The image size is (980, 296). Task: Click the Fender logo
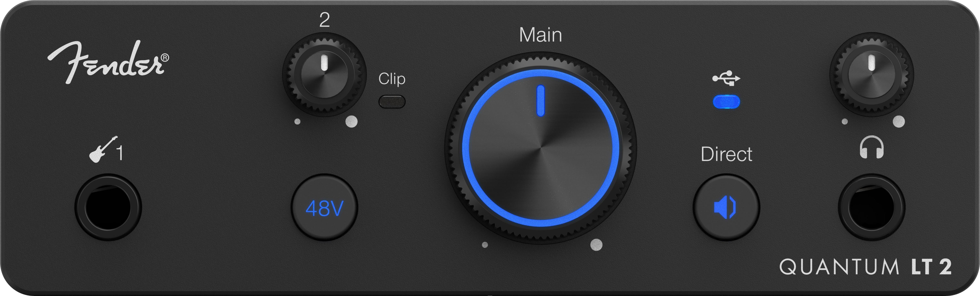coord(108,62)
